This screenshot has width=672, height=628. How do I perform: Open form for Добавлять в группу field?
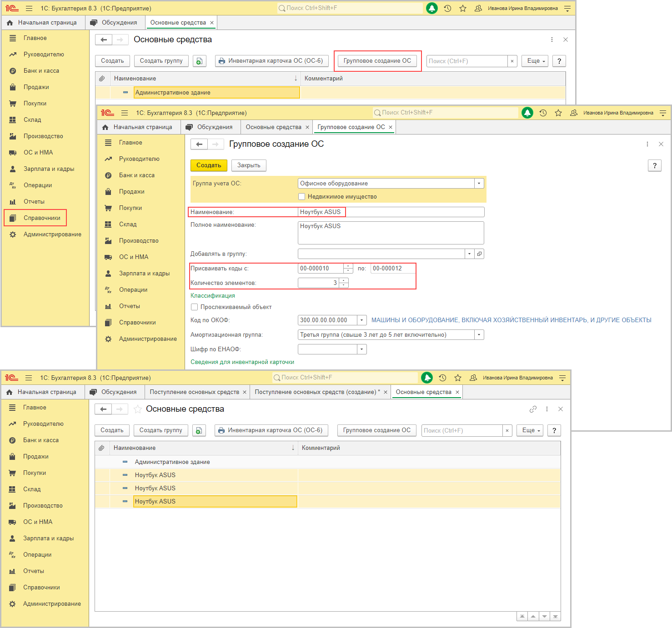(479, 254)
